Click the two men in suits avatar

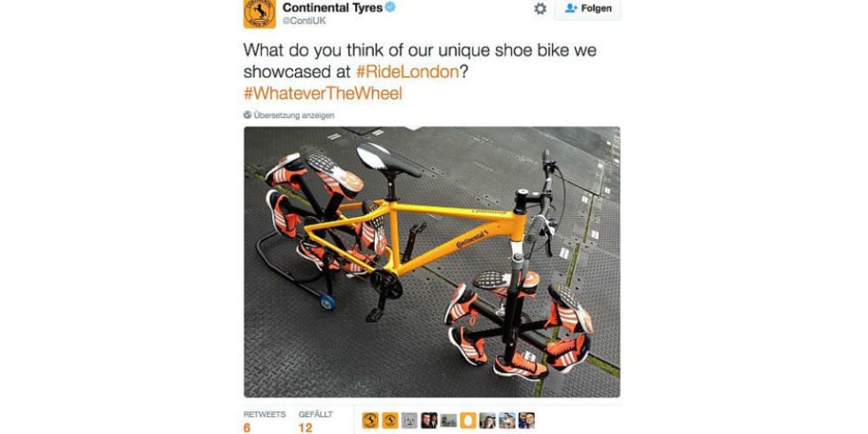429,420
